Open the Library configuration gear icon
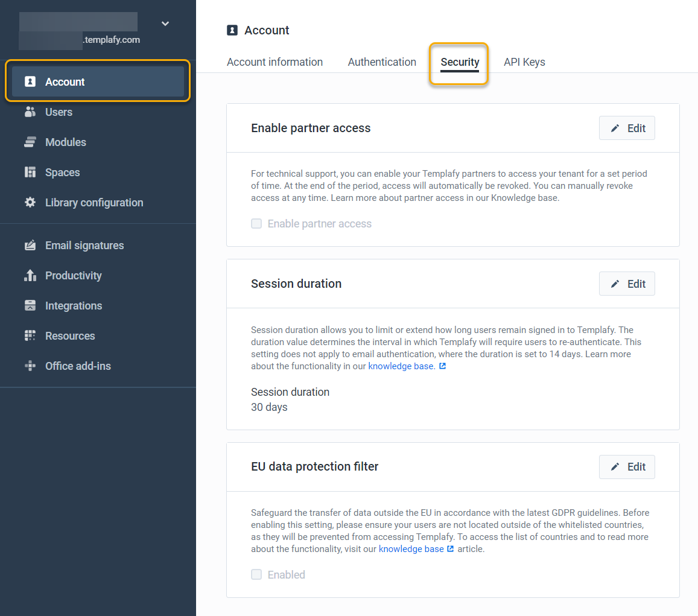 tap(30, 202)
